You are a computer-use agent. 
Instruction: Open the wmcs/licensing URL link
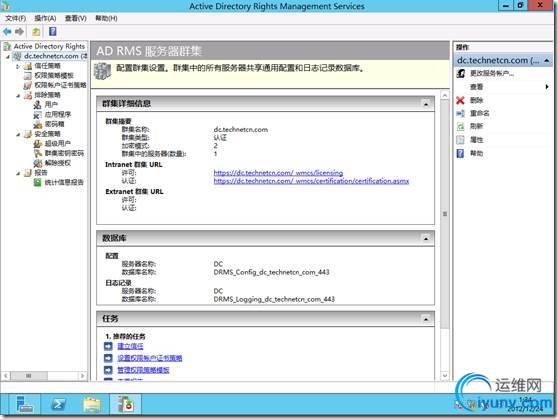pos(278,173)
